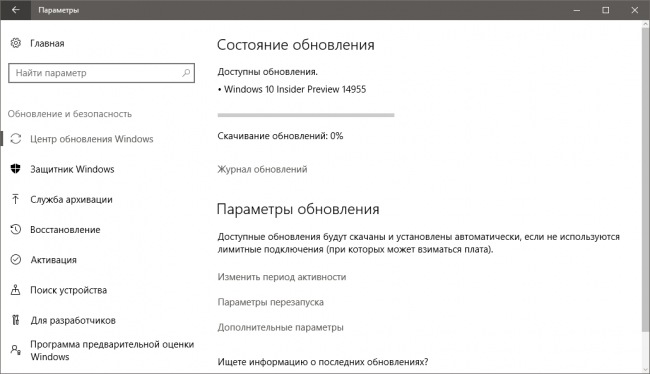Open Поиск устройства section

[x=68, y=290]
